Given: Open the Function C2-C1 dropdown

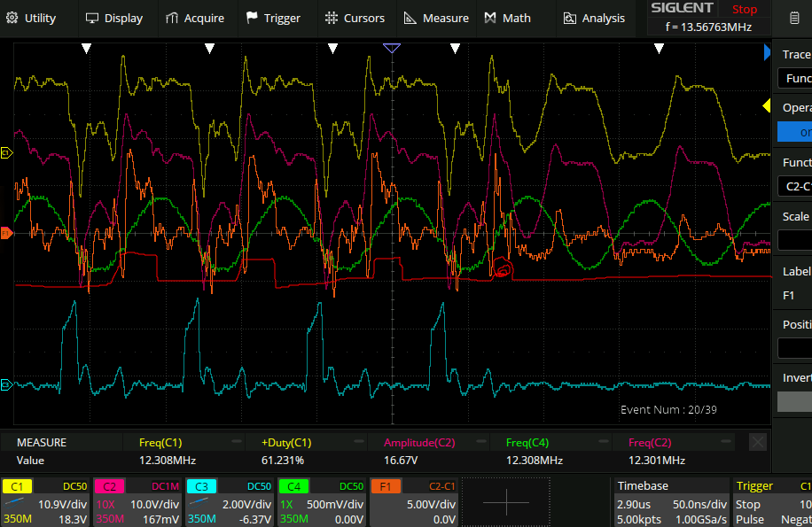Looking at the screenshot, I should pyautogui.click(x=794, y=186).
